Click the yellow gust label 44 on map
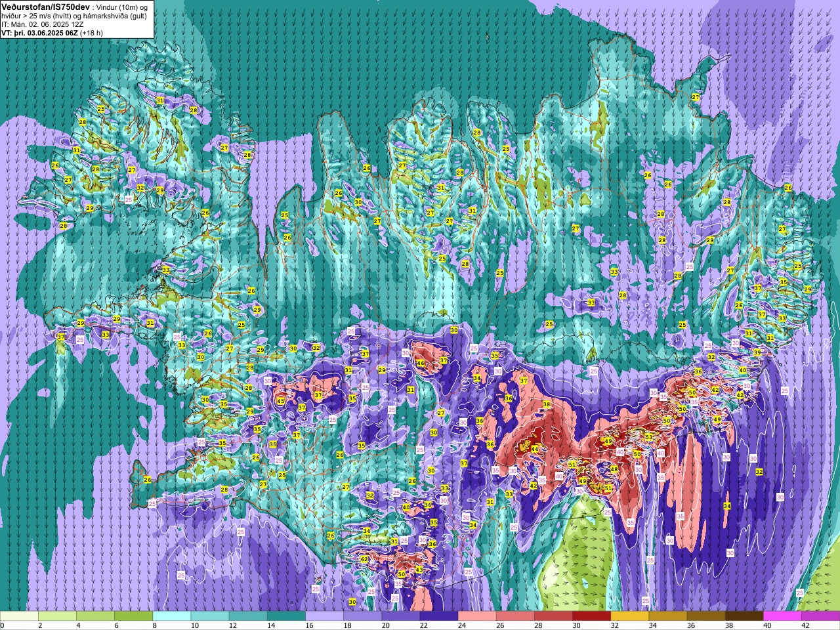The height and width of the screenshot is (630, 840). point(535,449)
